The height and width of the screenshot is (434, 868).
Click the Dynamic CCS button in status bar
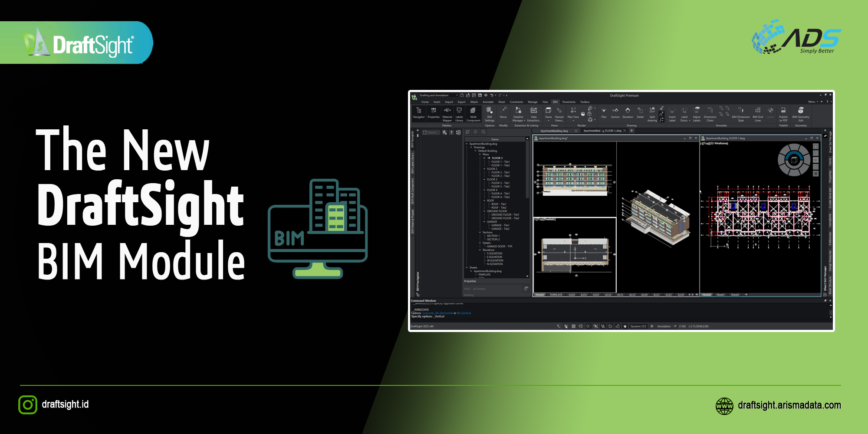click(638, 326)
